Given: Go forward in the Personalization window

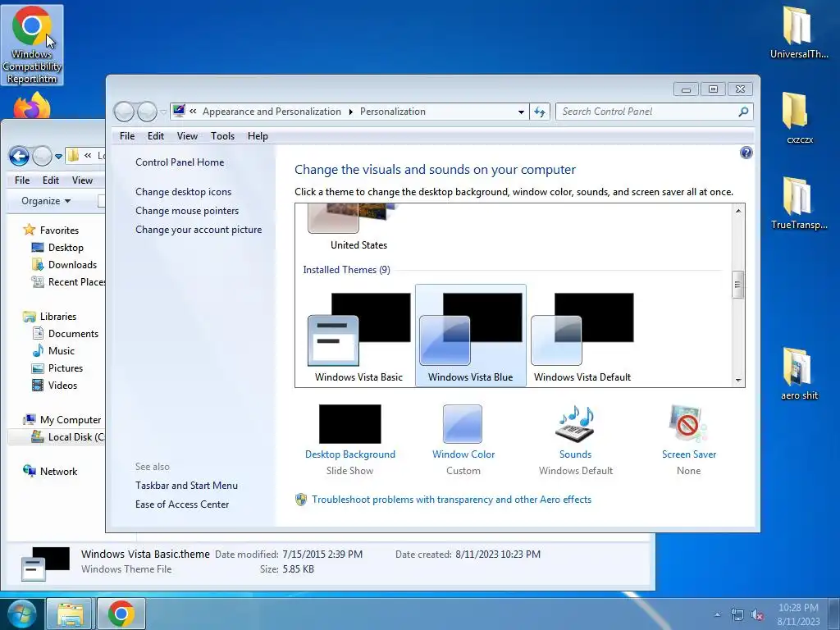Looking at the screenshot, I should click(x=147, y=112).
